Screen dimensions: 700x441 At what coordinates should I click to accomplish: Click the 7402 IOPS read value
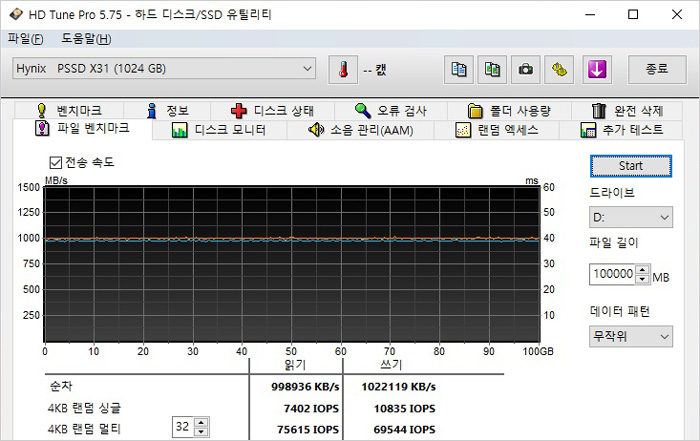[x=311, y=408]
